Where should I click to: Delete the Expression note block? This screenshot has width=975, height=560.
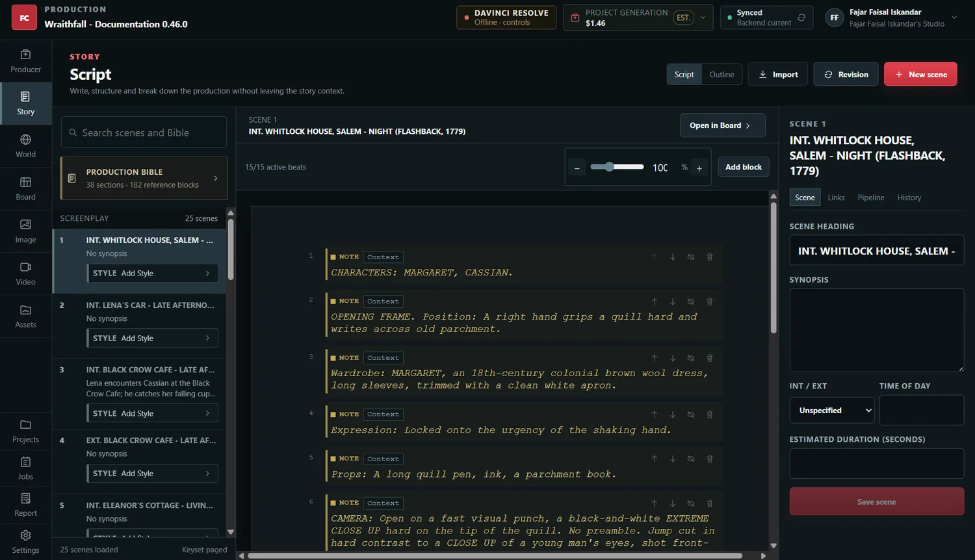point(710,414)
